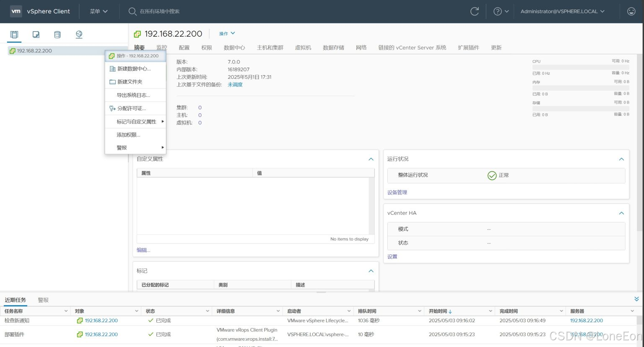Viewport: 644px width, 347px height.
Task: Click vCenter icon in 检查新通知 task row
Action: (x=80, y=321)
